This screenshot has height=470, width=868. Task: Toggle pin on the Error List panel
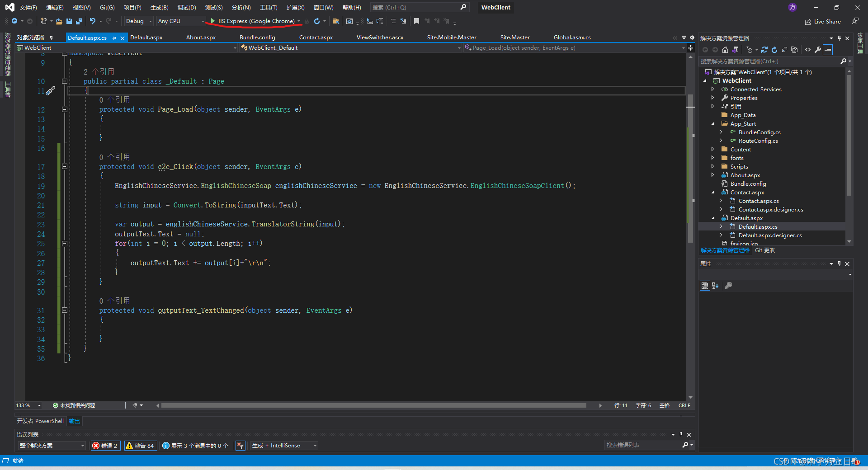[681, 434]
